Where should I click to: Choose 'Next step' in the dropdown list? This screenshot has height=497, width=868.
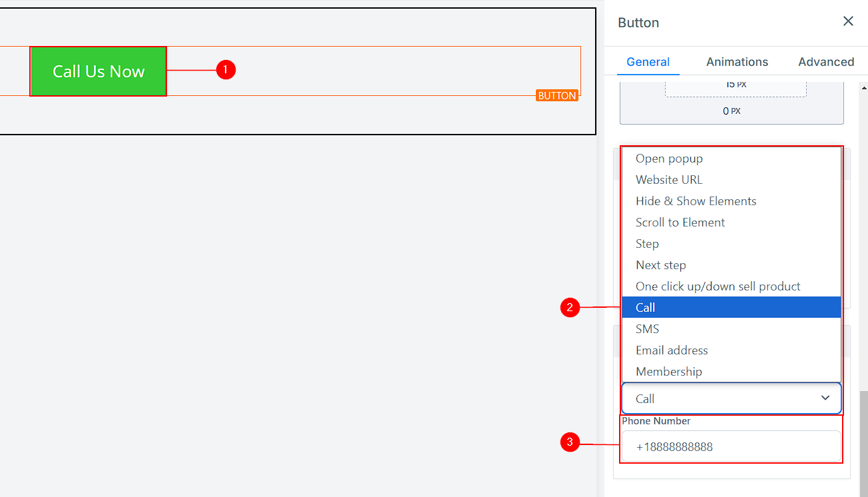pos(660,265)
